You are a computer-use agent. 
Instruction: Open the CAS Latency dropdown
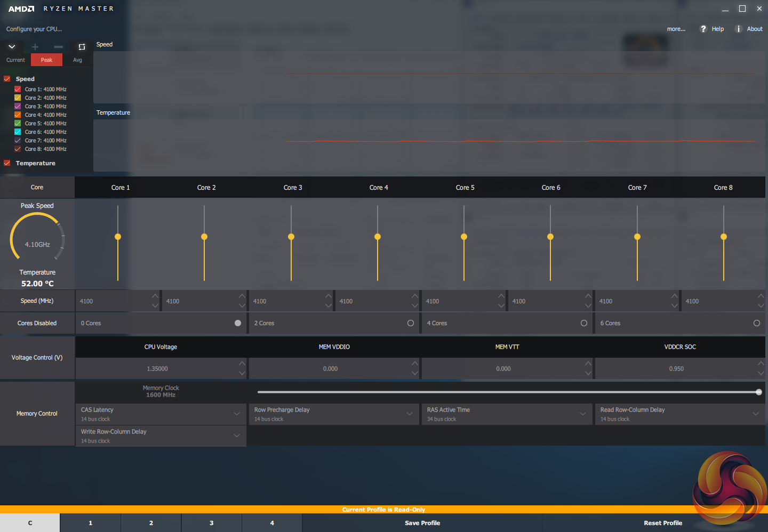237,414
